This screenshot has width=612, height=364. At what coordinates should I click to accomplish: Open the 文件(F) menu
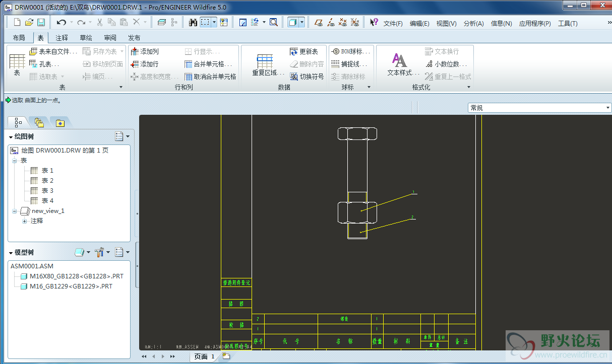393,23
